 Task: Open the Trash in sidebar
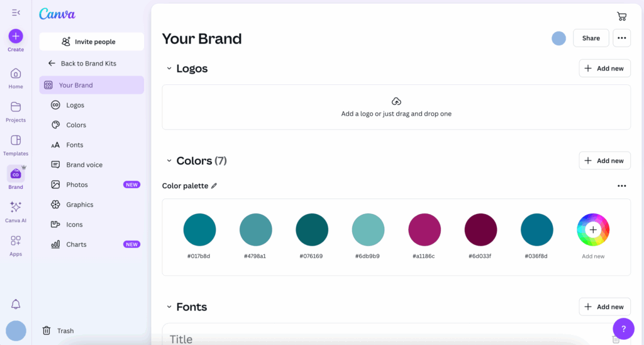[58, 331]
